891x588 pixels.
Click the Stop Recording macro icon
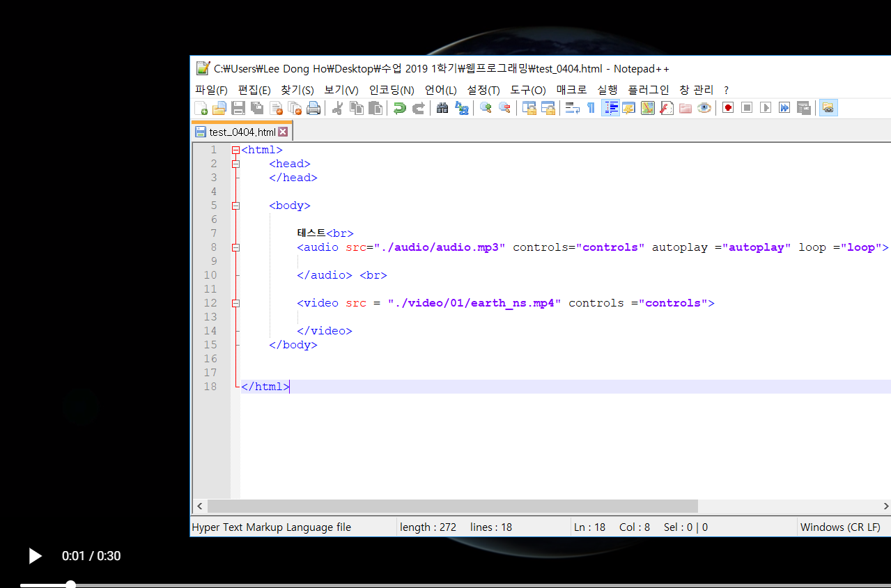pos(747,108)
